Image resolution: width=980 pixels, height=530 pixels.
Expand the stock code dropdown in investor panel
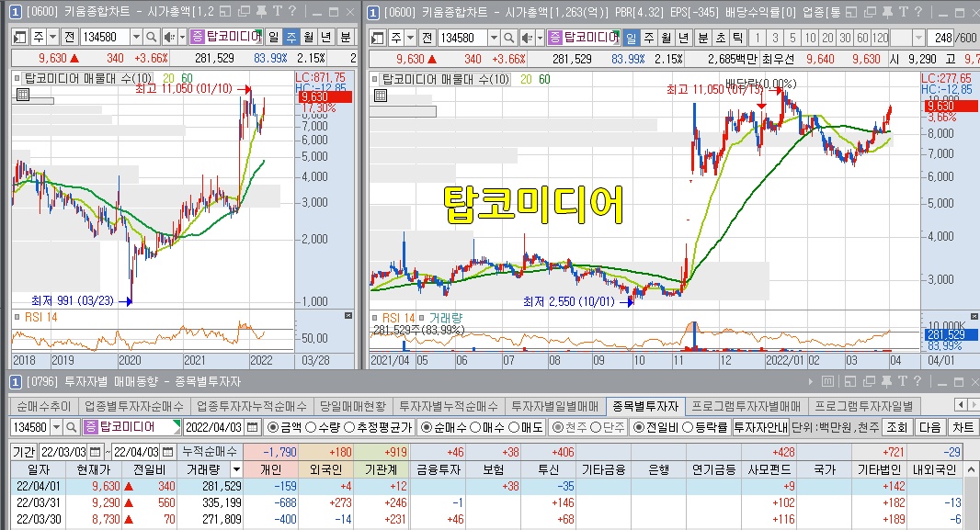point(56,427)
